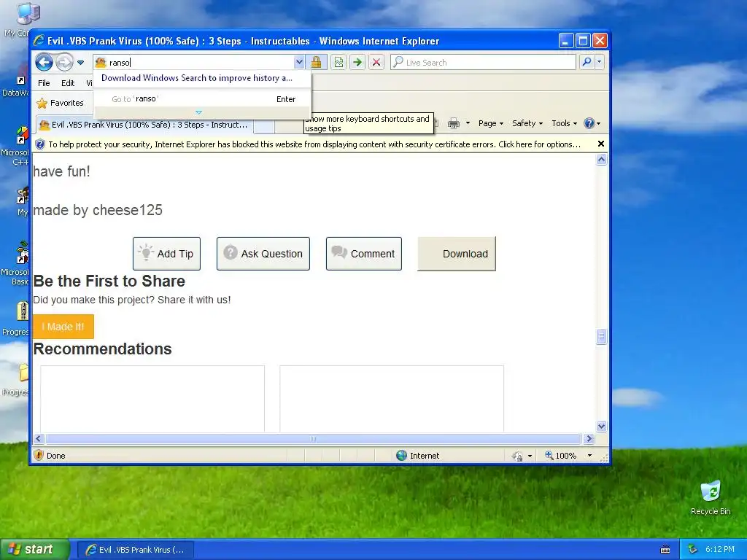This screenshot has width=747, height=560.
Task: Open the Favorites star button
Action: click(x=60, y=103)
